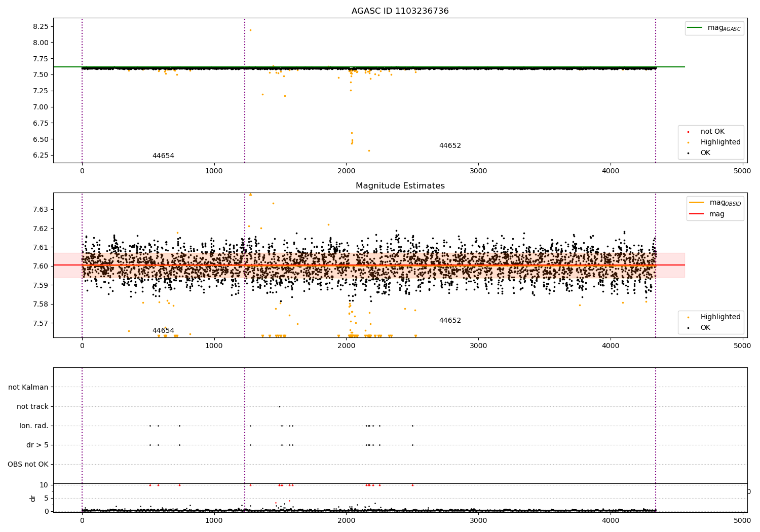The height and width of the screenshot is (532, 760).
Task: Click the 7.57 y-axis tick label
Action: click(x=41, y=323)
